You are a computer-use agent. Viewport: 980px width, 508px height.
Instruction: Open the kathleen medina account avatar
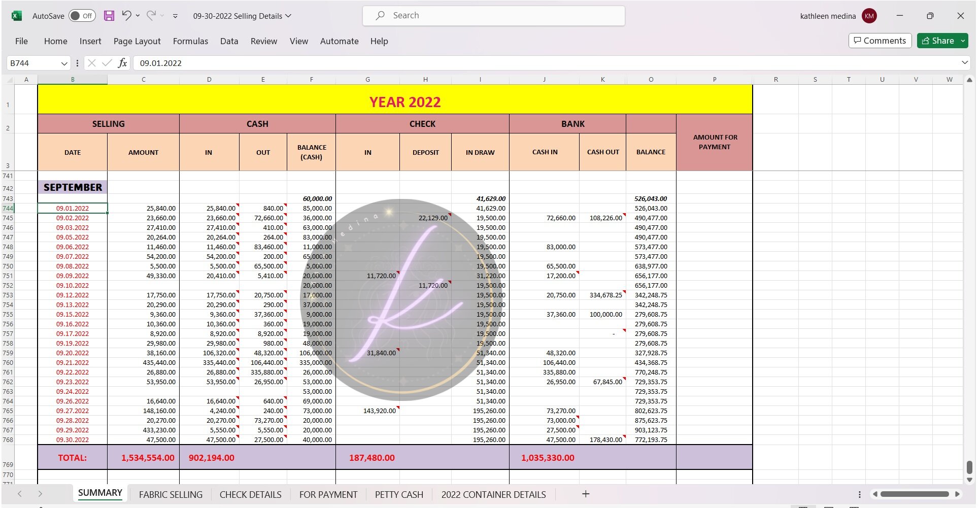(869, 16)
